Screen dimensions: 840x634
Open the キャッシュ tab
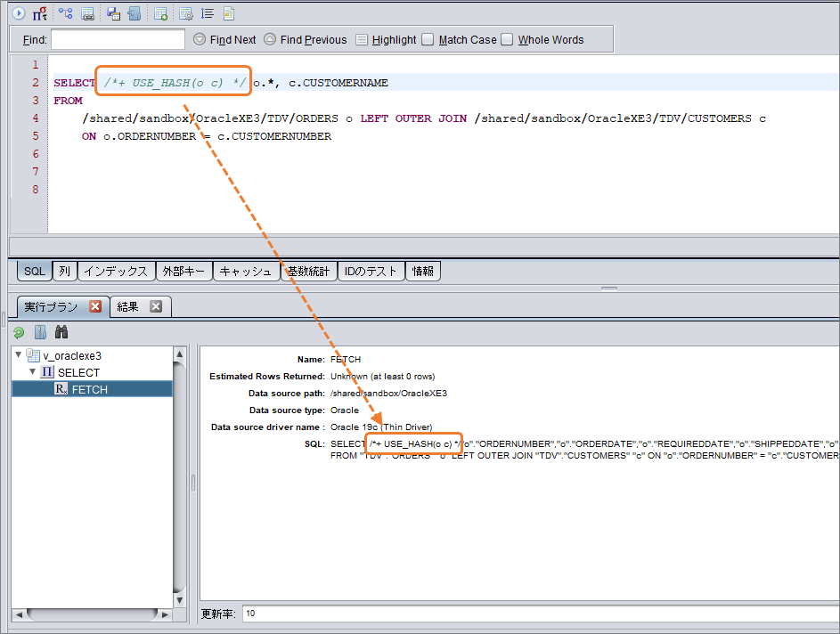pyautogui.click(x=246, y=272)
